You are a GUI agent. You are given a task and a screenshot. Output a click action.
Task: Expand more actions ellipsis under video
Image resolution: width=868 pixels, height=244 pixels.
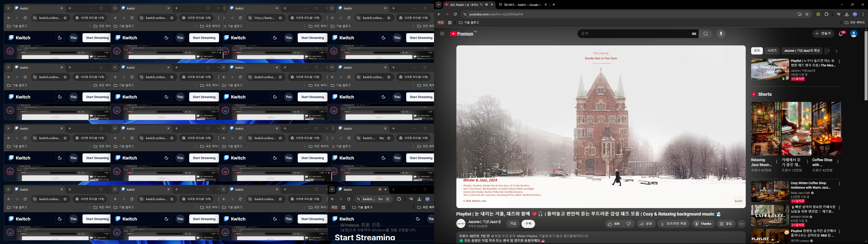click(741, 224)
